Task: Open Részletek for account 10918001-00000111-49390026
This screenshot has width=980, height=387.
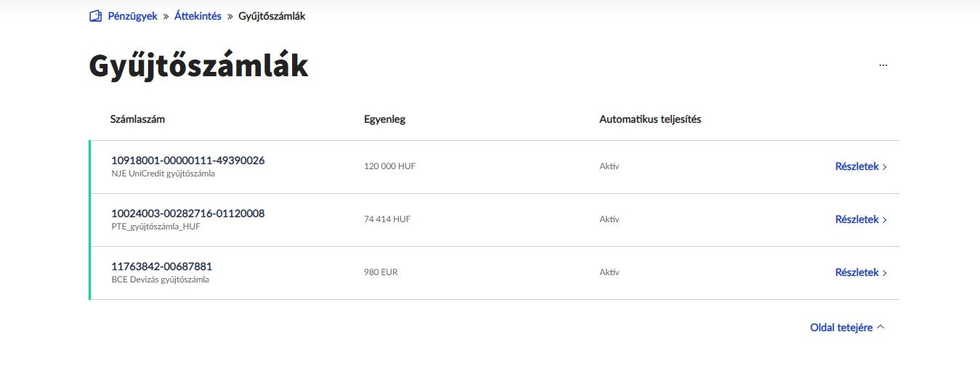Action: click(x=857, y=166)
